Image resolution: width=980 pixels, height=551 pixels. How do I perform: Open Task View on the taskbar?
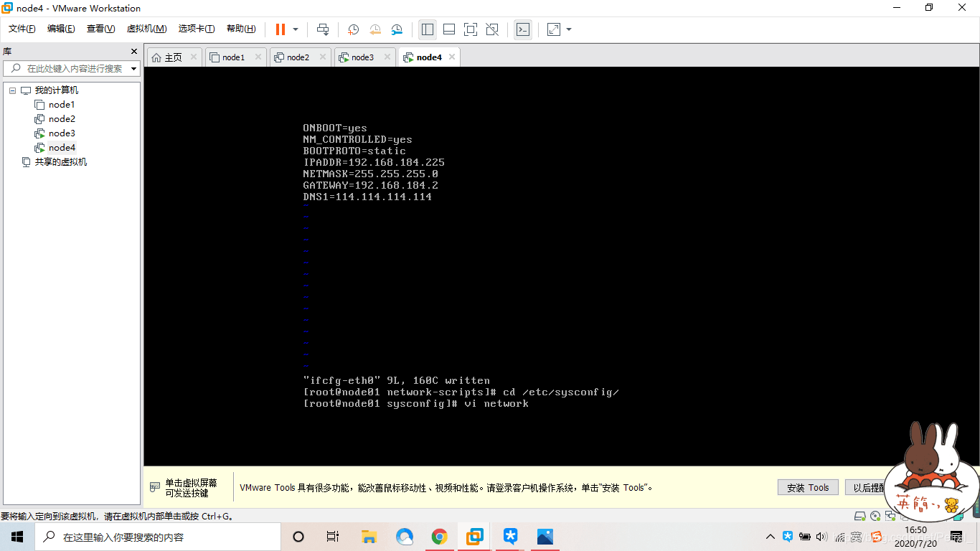333,537
